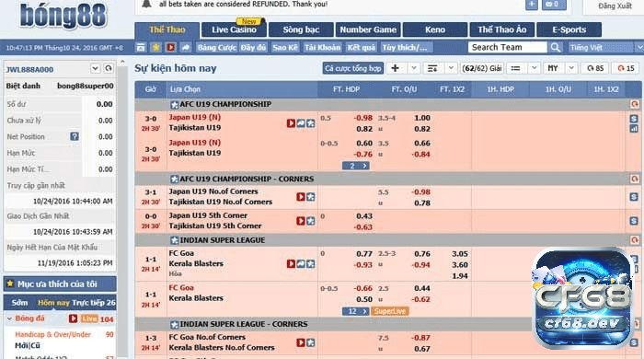Expand more lines button '2' for Japan U19
The image size is (644, 359).
[x=356, y=166]
